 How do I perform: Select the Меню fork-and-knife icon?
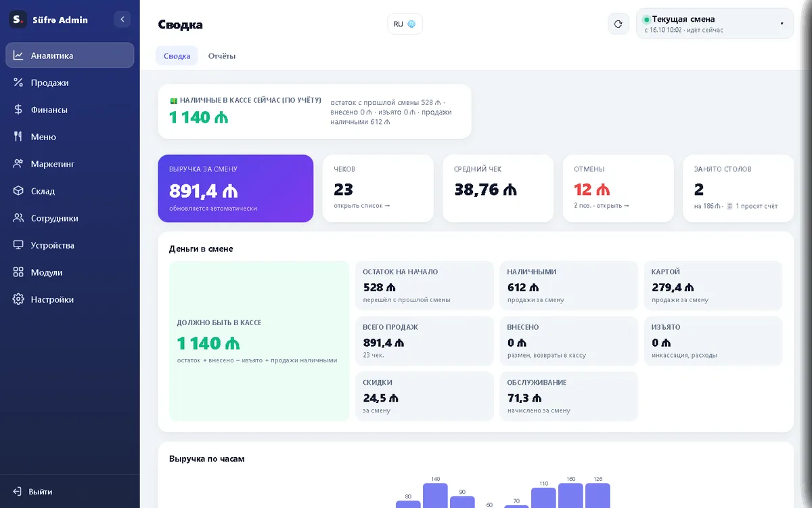(x=18, y=137)
